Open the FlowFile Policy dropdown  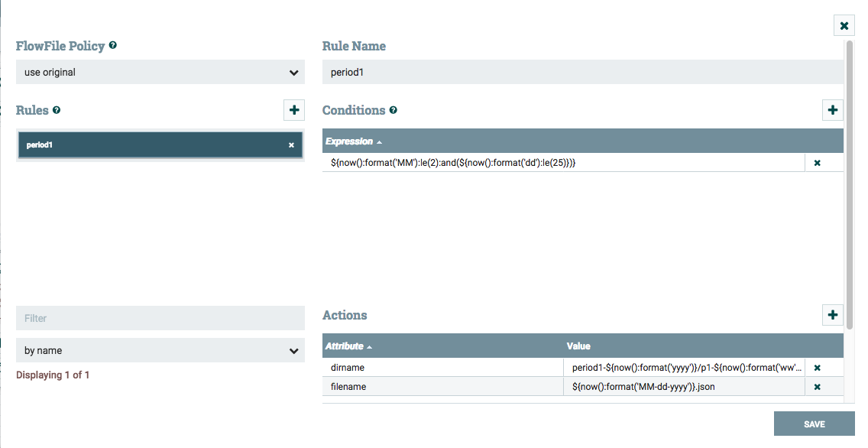click(x=160, y=73)
